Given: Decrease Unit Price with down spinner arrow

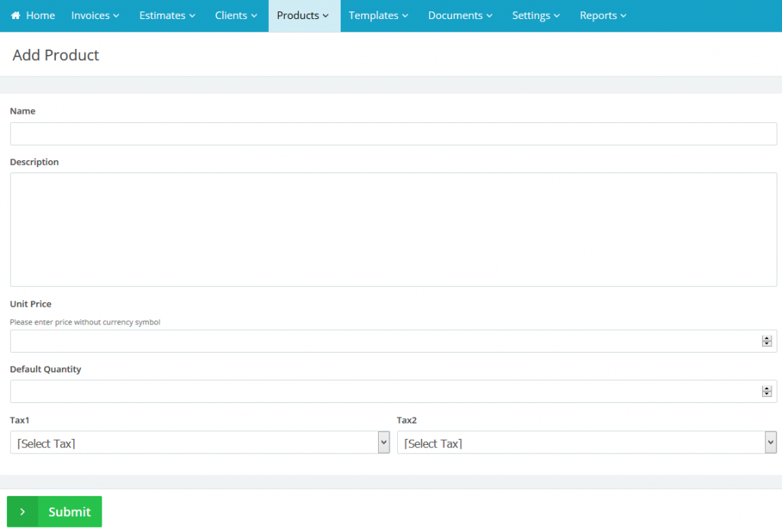Looking at the screenshot, I should point(767,344).
